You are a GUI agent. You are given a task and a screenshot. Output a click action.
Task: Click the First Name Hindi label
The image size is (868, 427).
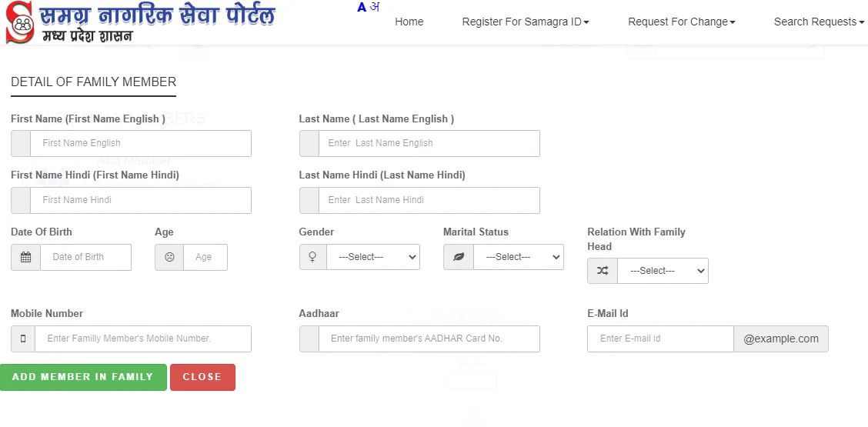click(x=95, y=175)
